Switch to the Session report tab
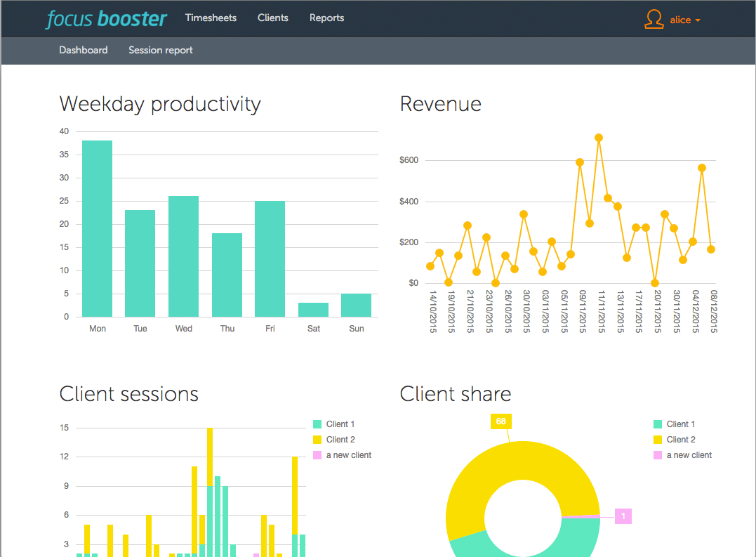This screenshot has width=756, height=557. click(x=161, y=50)
